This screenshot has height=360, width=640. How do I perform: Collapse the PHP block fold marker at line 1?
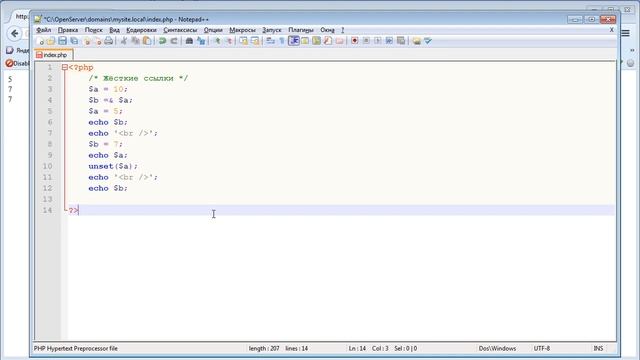point(64,67)
